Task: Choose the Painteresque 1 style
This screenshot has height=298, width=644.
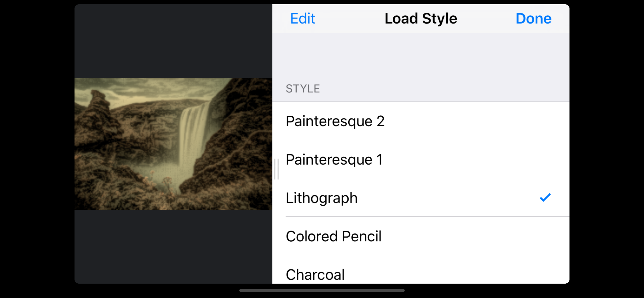Action: 334,159
